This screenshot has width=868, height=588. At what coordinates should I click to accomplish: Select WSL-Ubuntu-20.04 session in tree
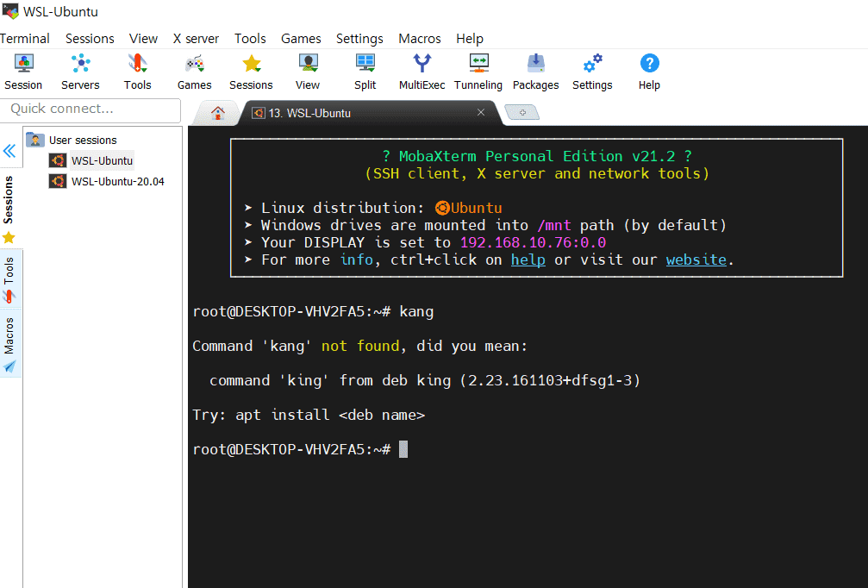click(x=117, y=181)
